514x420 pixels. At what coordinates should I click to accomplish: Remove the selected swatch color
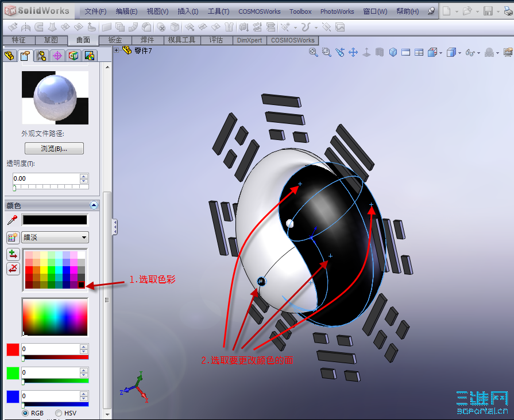[13, 269]
